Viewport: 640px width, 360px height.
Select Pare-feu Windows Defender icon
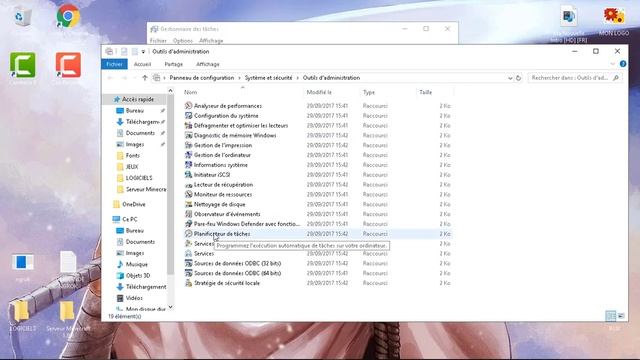188,224
